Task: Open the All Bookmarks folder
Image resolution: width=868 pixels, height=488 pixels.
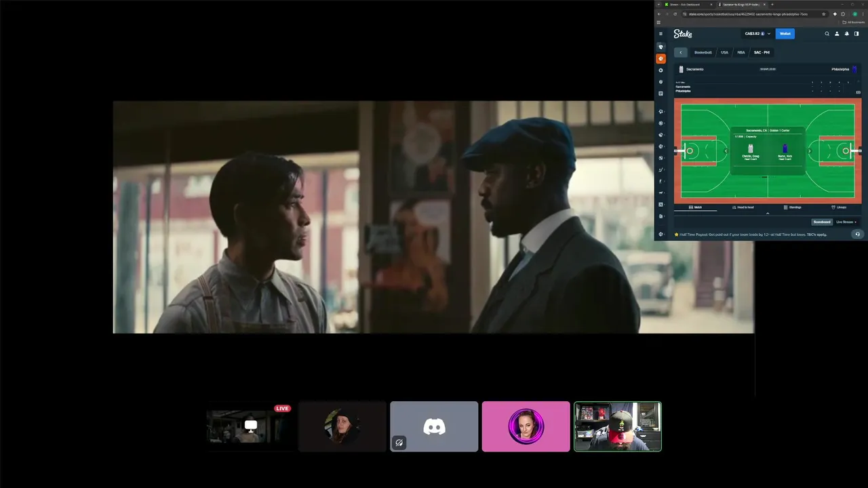Action: point(854,22)
